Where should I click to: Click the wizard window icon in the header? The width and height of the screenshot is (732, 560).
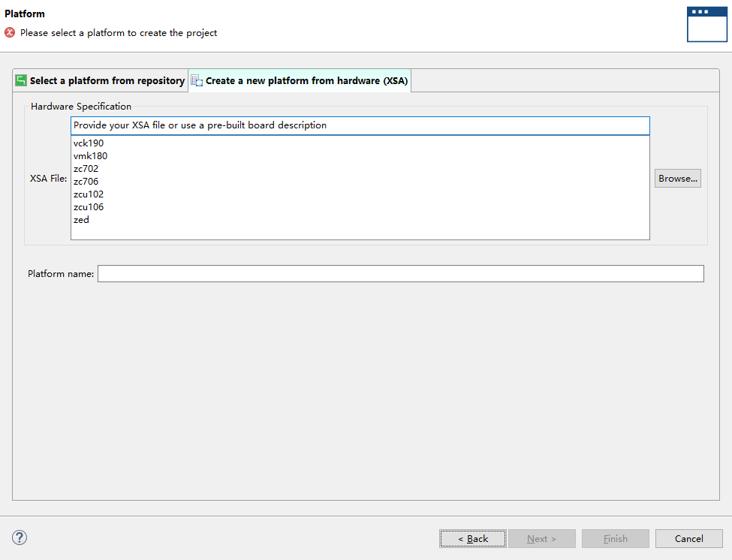tap(706, 24)
